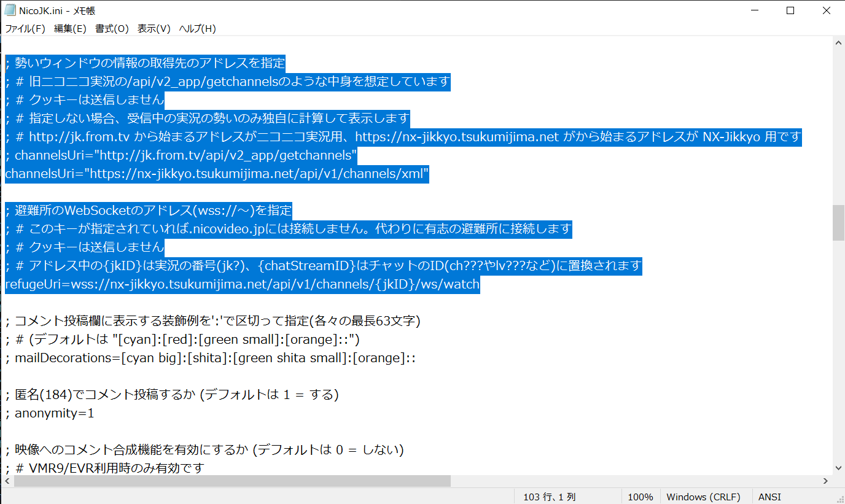Click status bar '103 行、1 列'
Screen dimensions: 845x504
pyautogui.click(x=550, y=497)
